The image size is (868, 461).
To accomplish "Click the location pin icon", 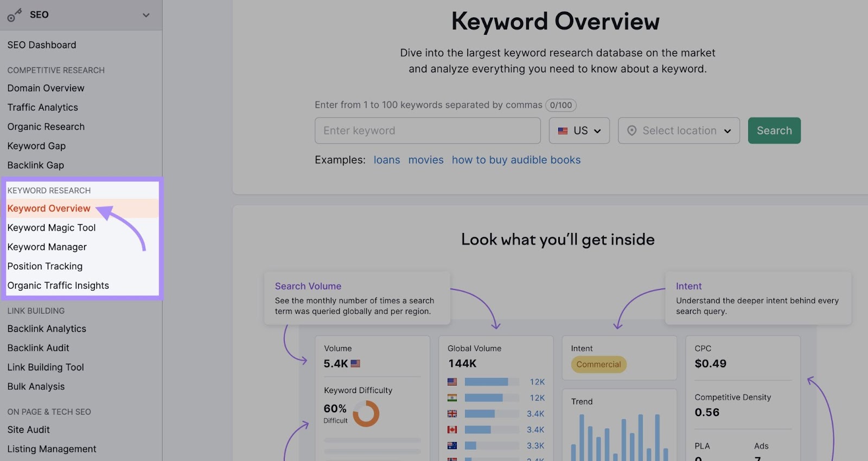I will click(631, 131).
